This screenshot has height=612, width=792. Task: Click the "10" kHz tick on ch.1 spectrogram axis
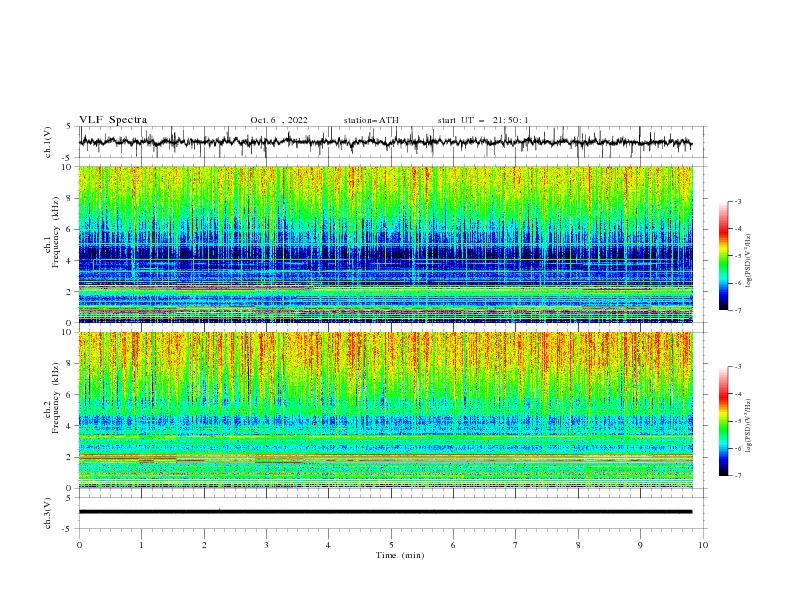tap(69, 167)
